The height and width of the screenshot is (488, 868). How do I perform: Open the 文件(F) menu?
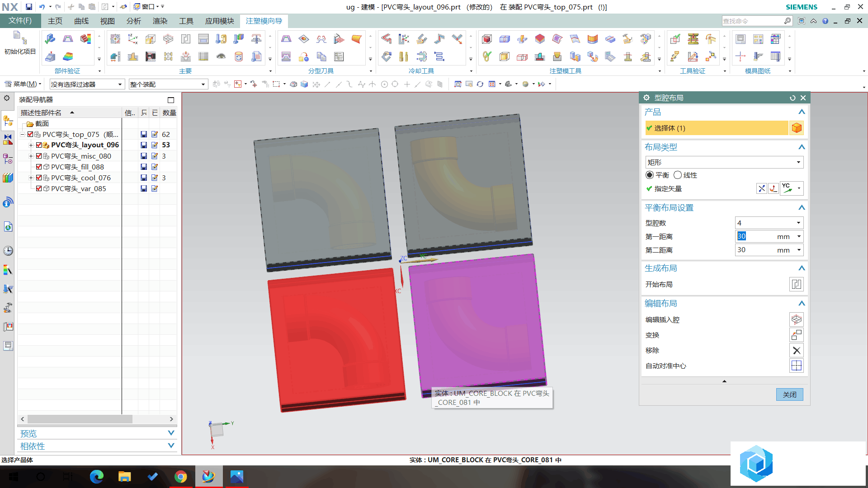point(20,21)
